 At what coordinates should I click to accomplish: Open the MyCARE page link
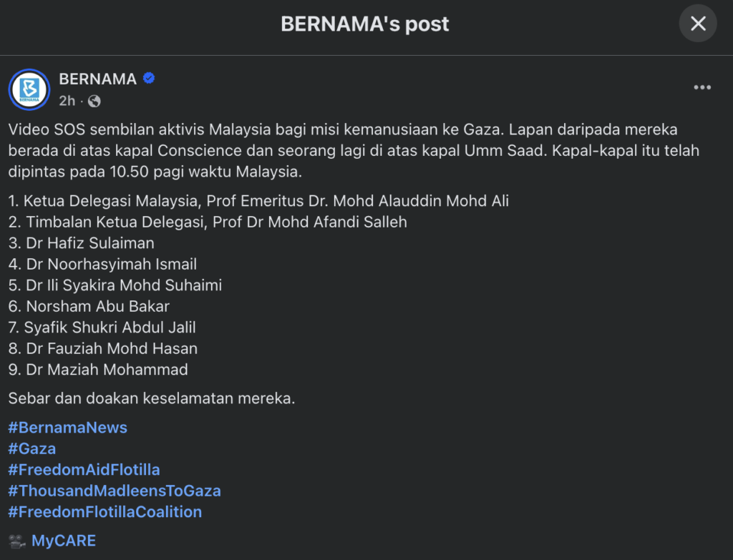(x=63, y=541)
